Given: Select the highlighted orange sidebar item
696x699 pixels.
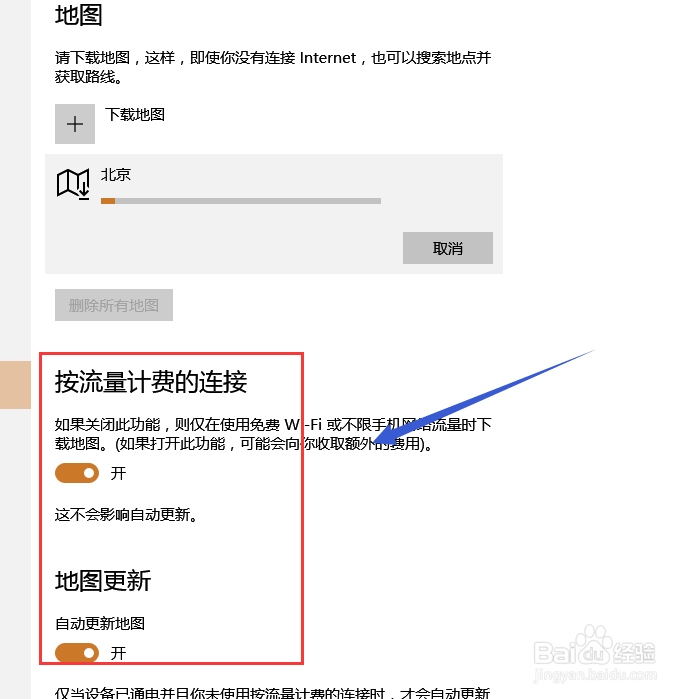Looking at the screenshot, I should (15, 385).
